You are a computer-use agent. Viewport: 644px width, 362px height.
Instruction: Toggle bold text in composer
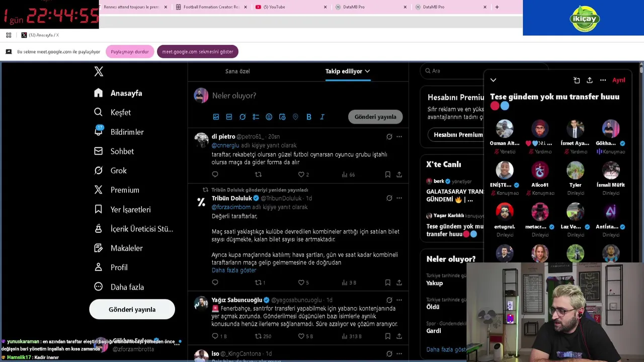(x=308, y=117)
